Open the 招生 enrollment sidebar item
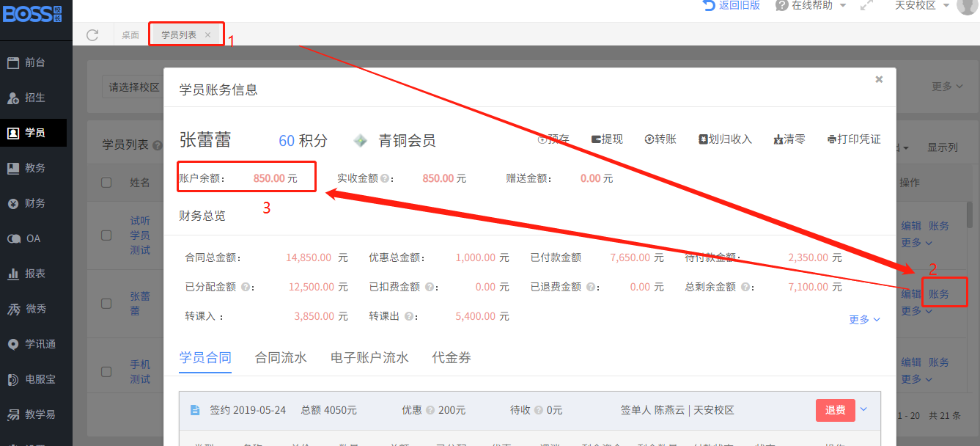 pos(34,98)
